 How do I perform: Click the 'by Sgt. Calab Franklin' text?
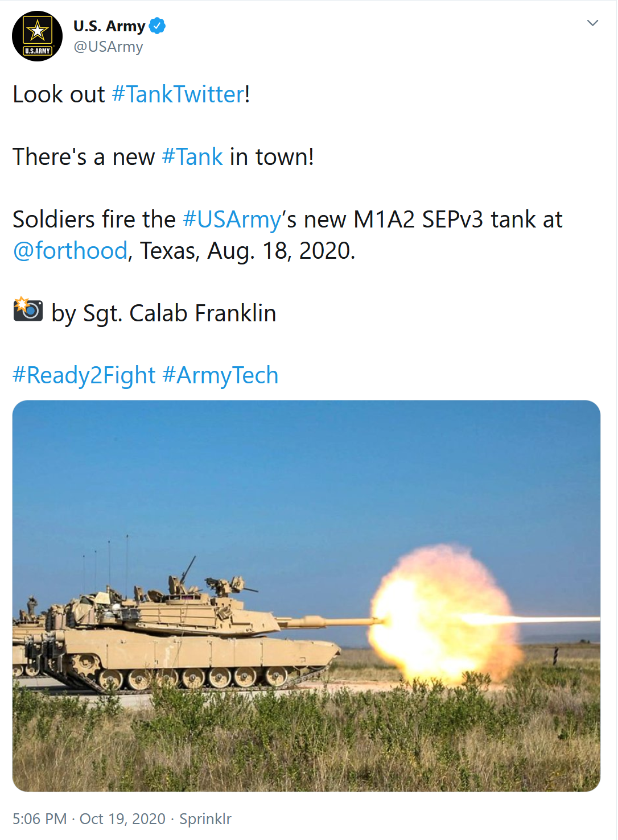point(164,313)
